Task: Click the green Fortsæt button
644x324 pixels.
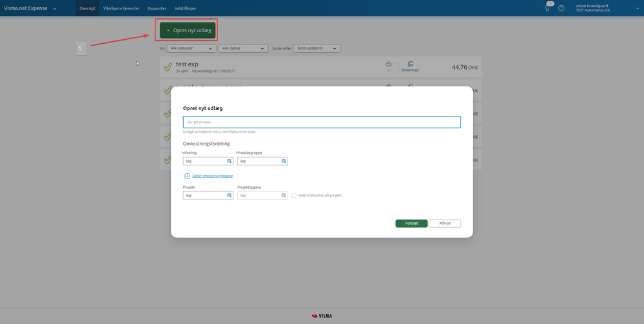Action: click(411, 224)
